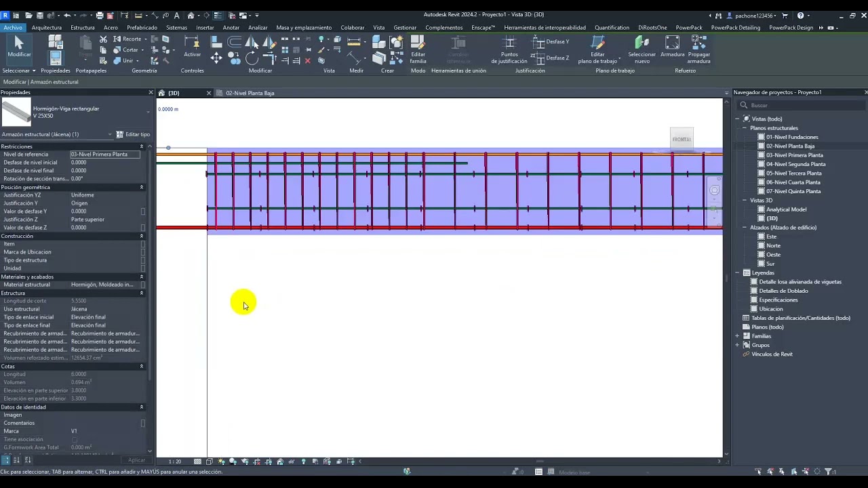Collapse the Vistas 3D tree node

pos(744,201)
